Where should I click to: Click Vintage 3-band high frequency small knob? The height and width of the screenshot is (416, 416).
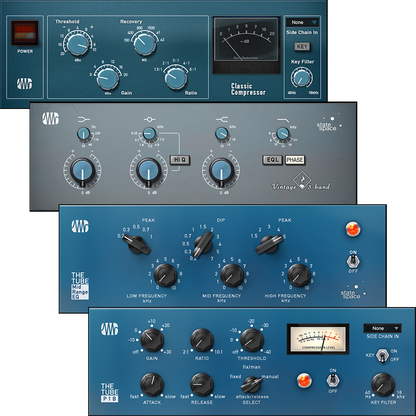(221, 134)
